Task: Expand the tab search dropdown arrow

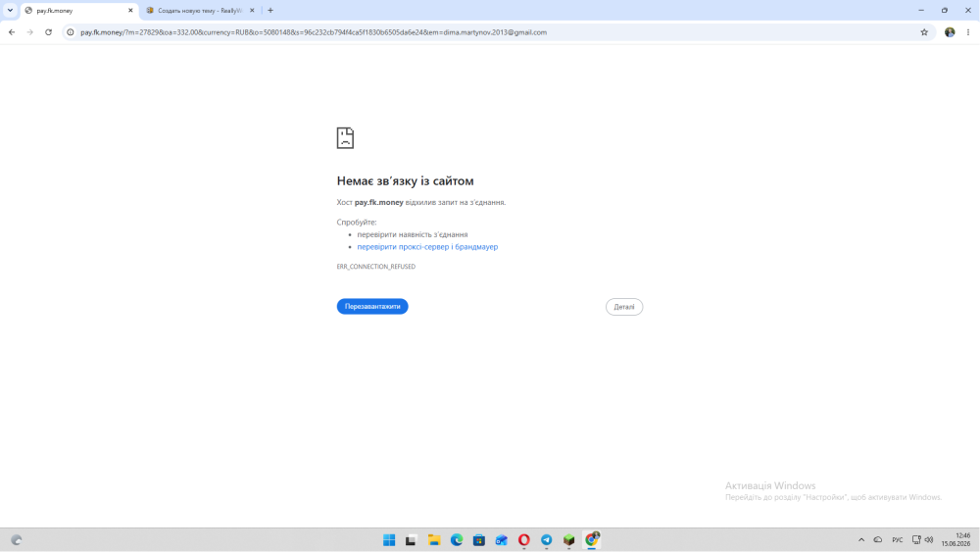Action: [x=10, y=10]
